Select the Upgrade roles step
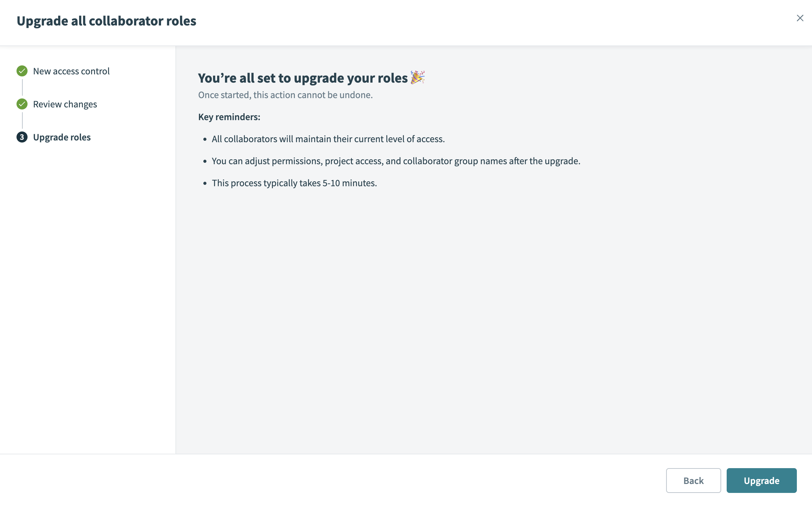Image resolution: width=812 pixels, height=506 pixels. [62, 137]
